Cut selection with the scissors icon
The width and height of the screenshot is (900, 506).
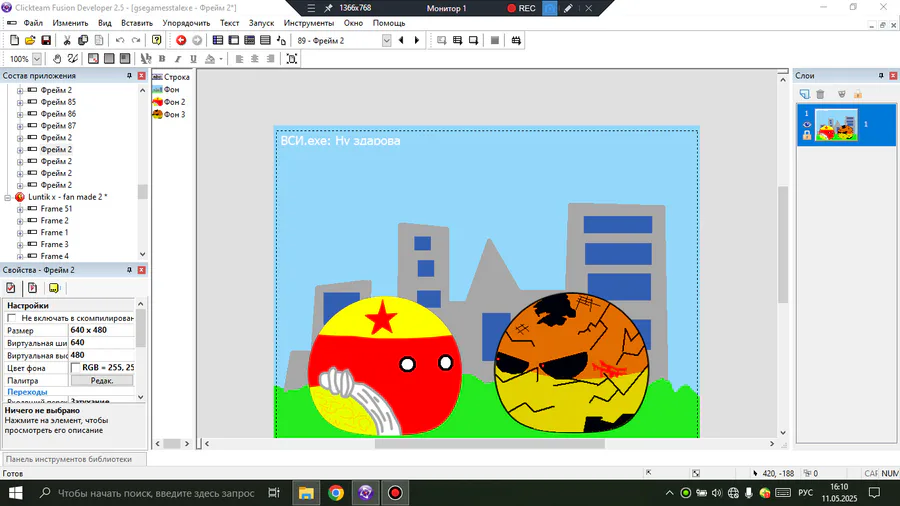(67, 40)
